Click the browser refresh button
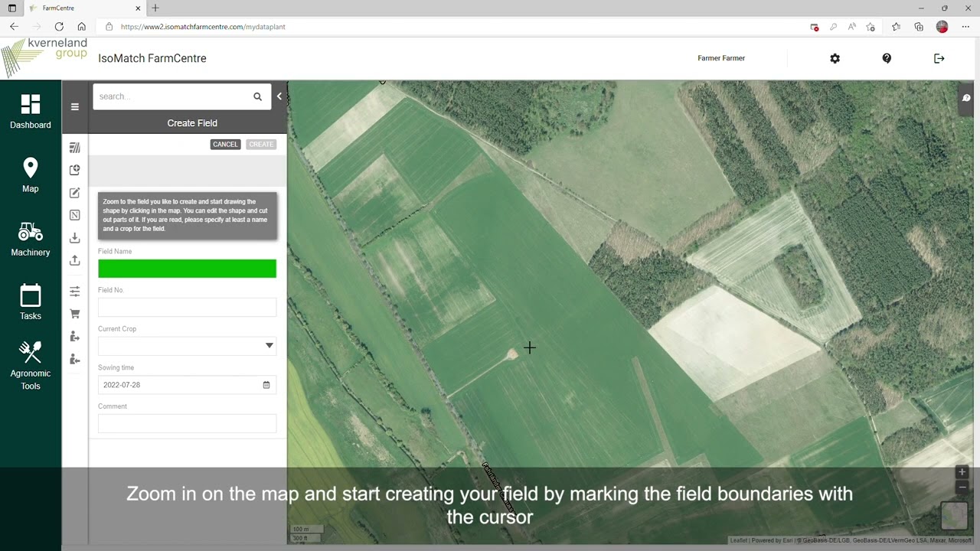This screenshot has height=551, width=980. 59,27
